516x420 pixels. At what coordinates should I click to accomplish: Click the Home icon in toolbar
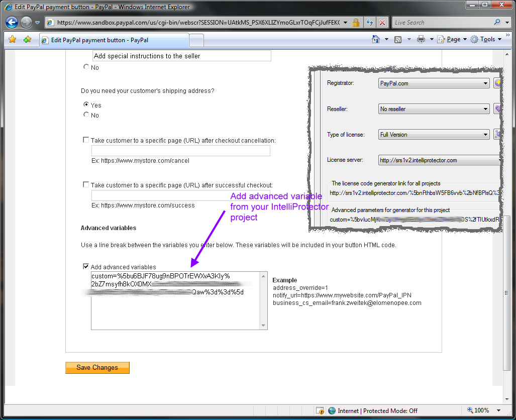375,39
